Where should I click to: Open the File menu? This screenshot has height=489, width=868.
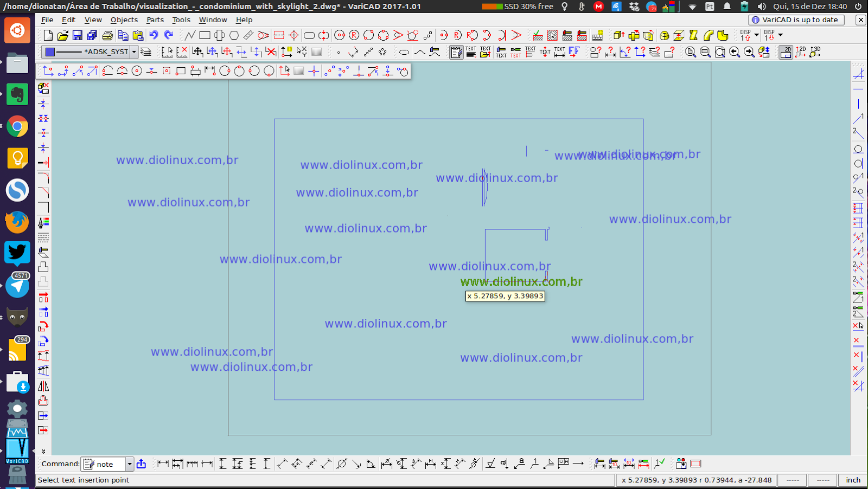coord(48,20)
